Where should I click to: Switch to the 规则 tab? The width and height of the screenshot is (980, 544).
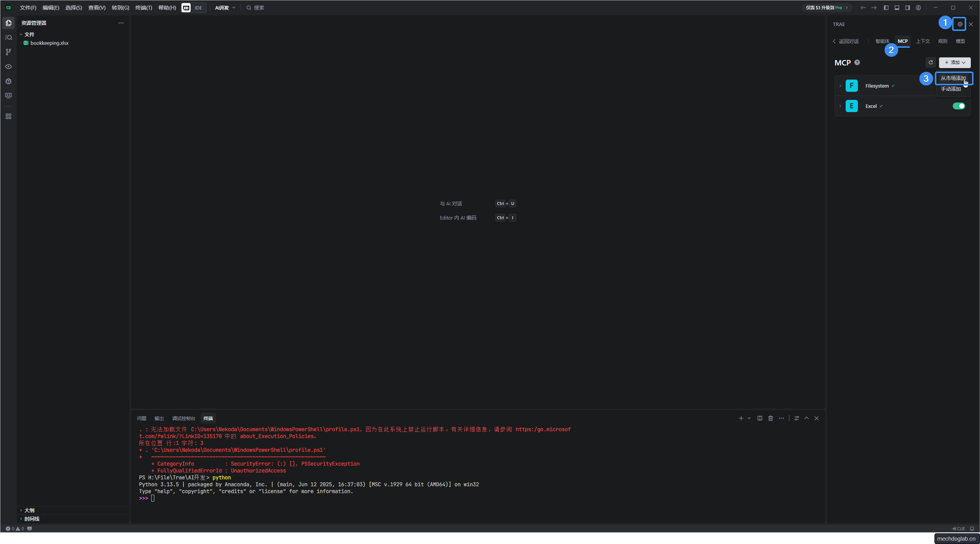942,41
